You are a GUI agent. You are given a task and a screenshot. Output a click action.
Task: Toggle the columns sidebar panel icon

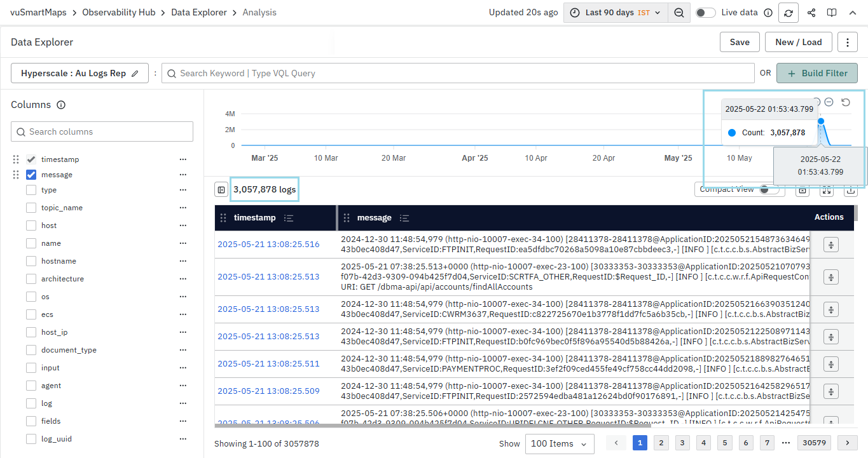click(221, 189)
